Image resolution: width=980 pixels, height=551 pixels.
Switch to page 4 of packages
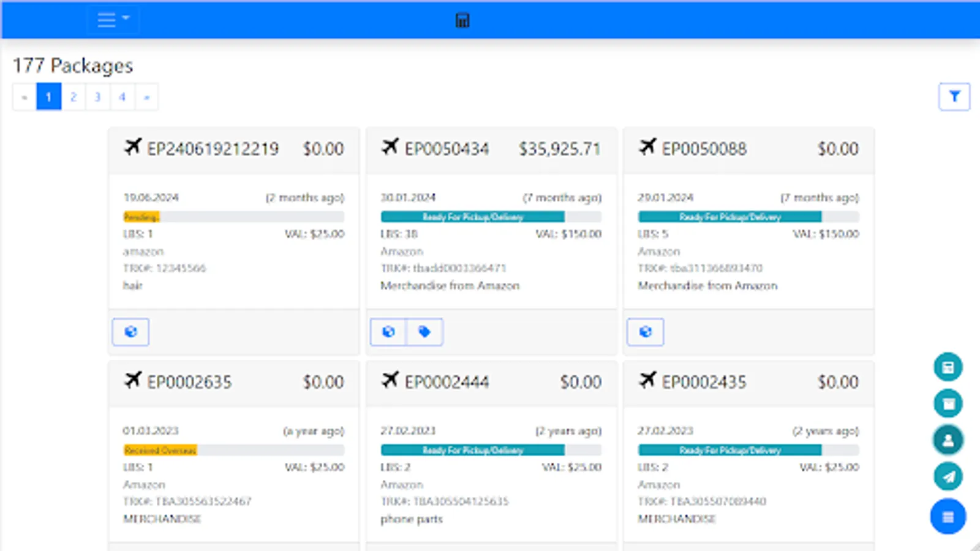122,96
